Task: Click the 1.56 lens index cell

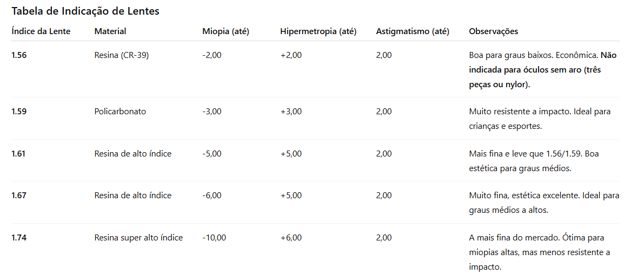Action: tap(19, 55)
